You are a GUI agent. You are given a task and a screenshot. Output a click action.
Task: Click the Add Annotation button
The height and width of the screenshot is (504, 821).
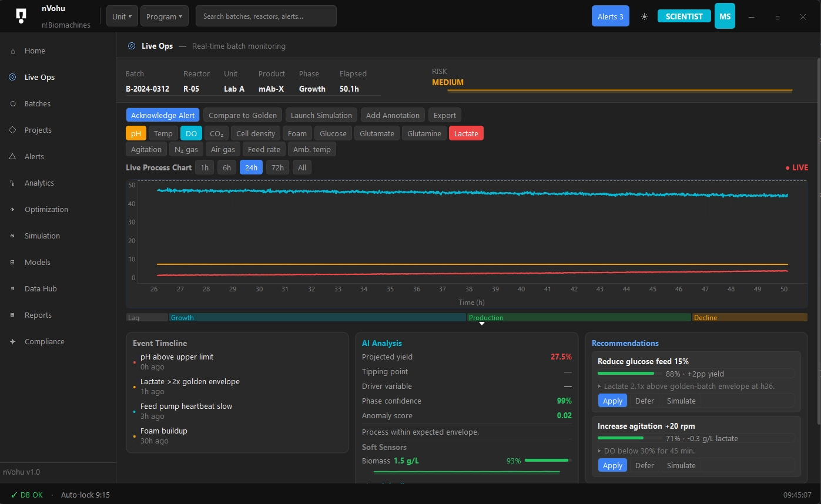(393, 115)
